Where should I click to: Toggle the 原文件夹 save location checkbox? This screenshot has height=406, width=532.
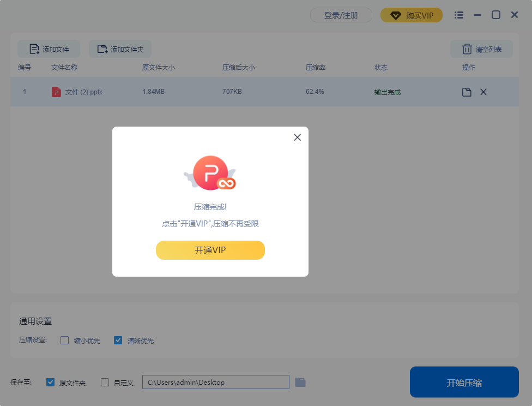tap(50, 382)
